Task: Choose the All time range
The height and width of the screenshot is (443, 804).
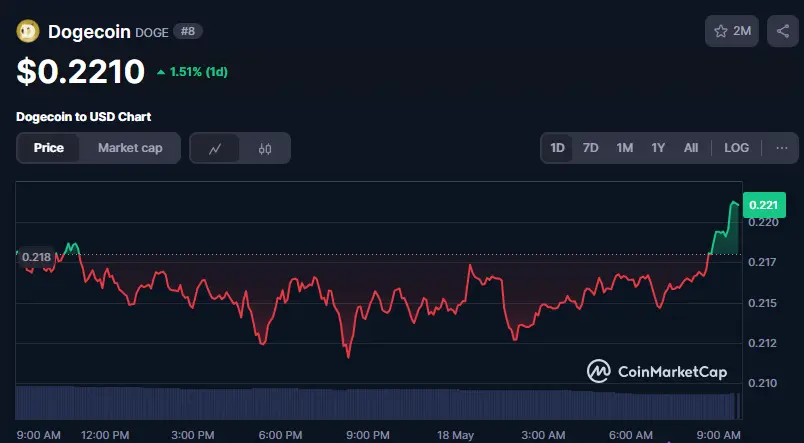Action: tap(691, 148)
